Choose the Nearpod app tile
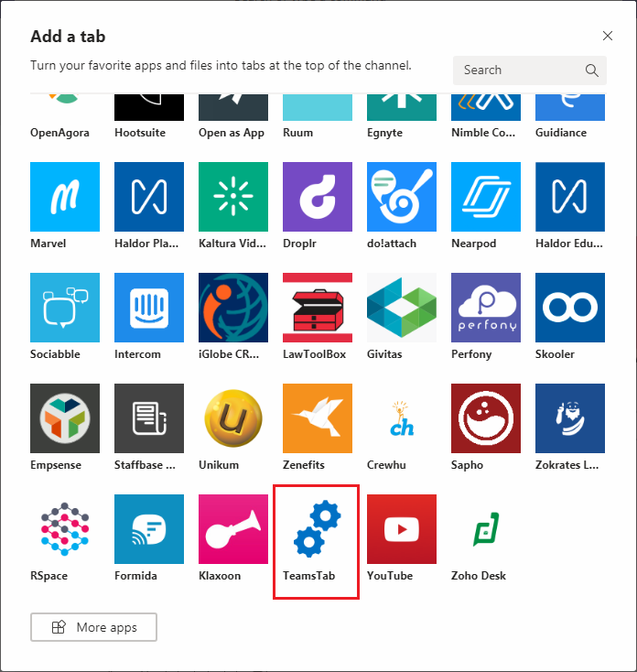The image size is (637, 672). point(486,197)
